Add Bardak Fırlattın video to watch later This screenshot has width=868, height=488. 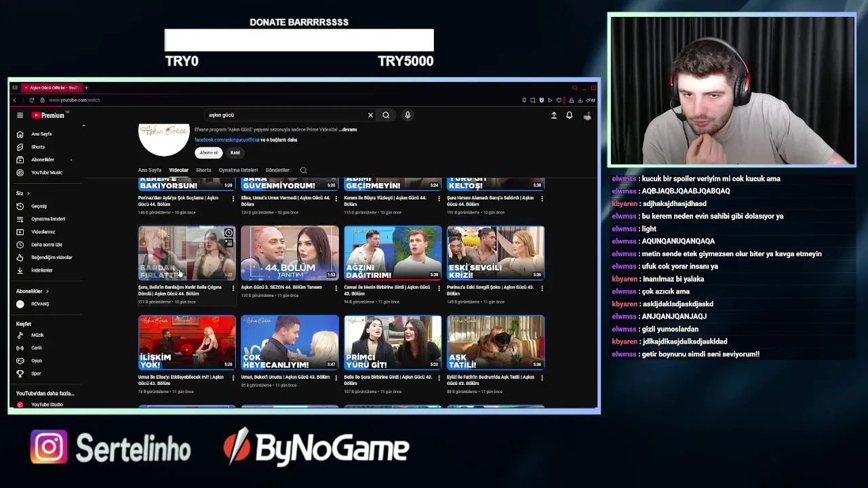tap(229, 233)
